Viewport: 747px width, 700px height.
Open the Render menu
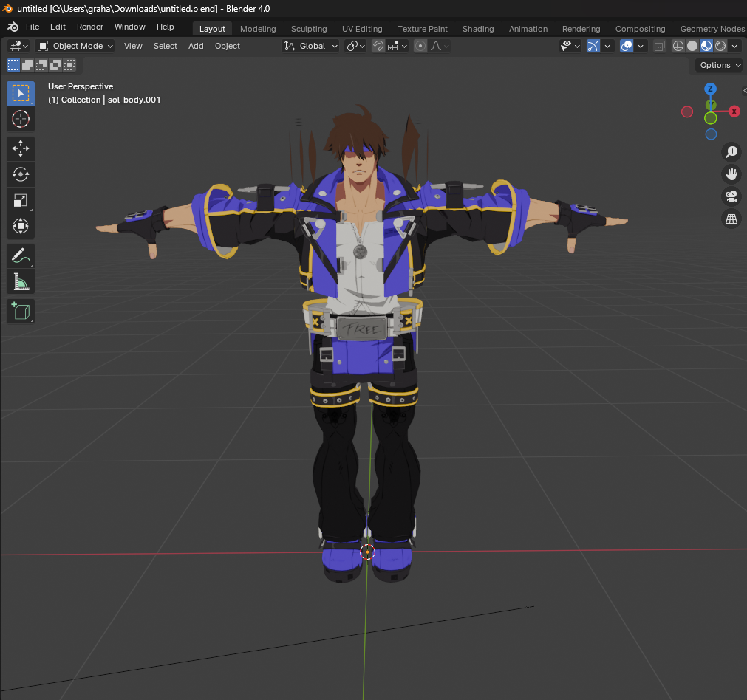click(x=90, y=27)
